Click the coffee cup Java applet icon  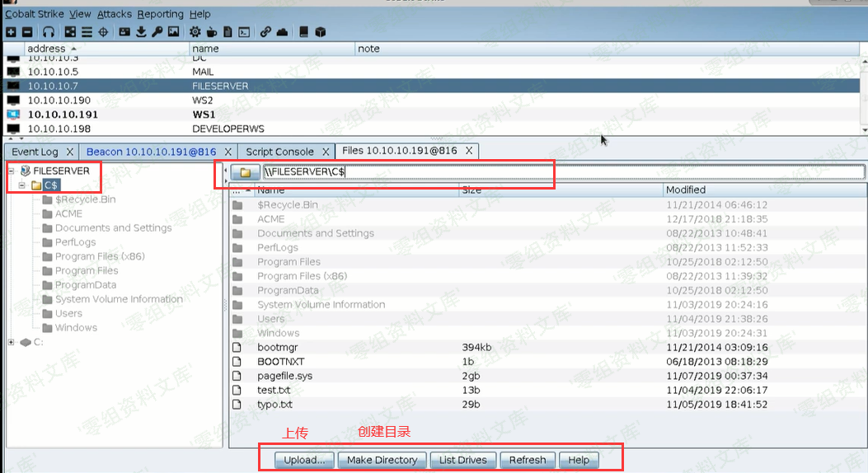coord(211,32)
